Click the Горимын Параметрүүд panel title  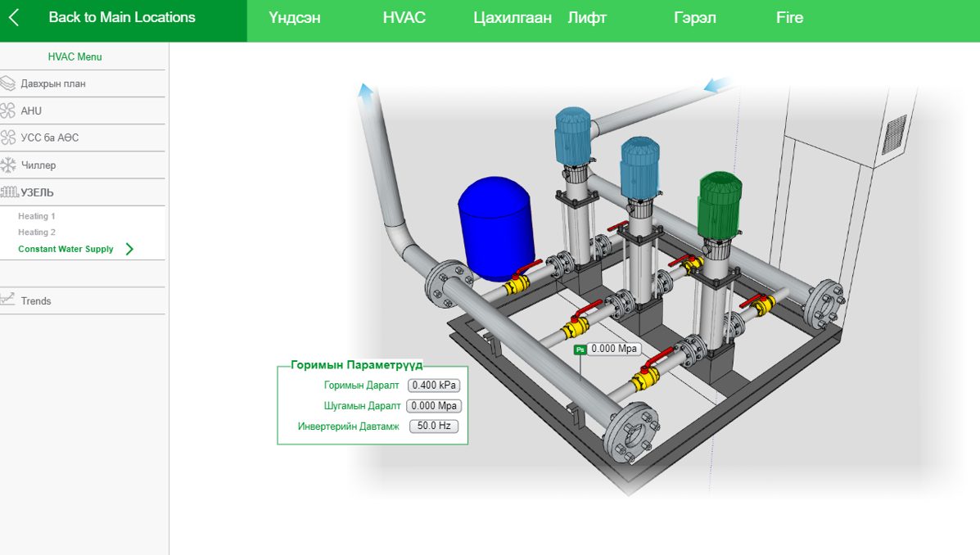357,365
